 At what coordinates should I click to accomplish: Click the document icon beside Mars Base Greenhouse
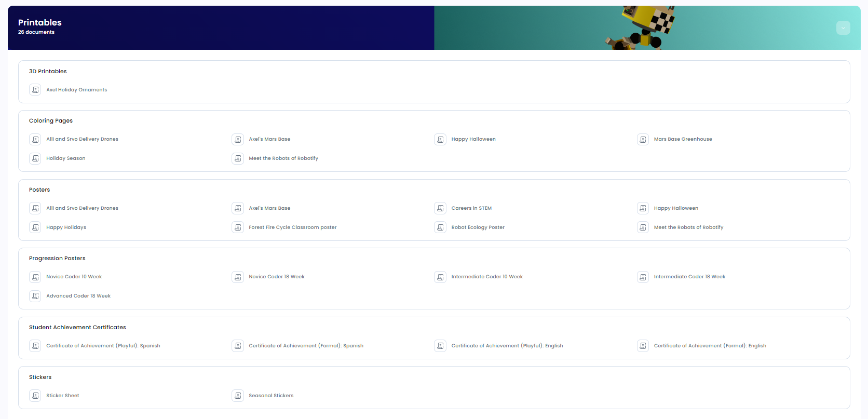tap(643, 139)
